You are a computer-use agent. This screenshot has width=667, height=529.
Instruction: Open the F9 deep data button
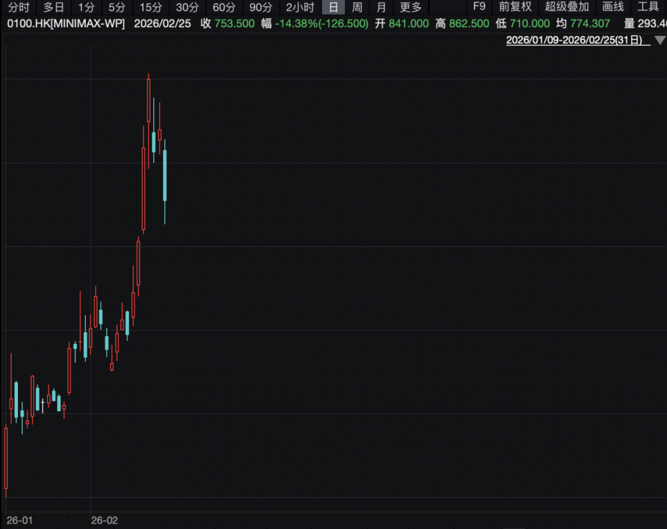click(478, 7)
